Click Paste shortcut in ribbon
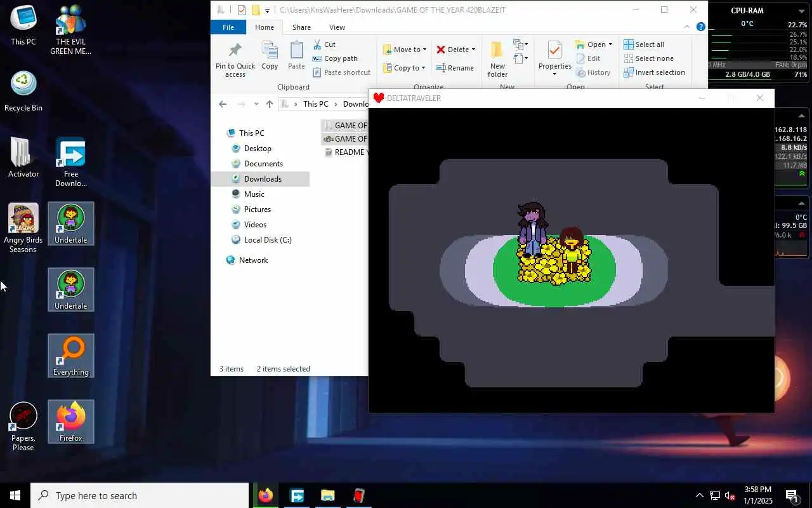The image size is (812, 508). click(x=341, y=72)
